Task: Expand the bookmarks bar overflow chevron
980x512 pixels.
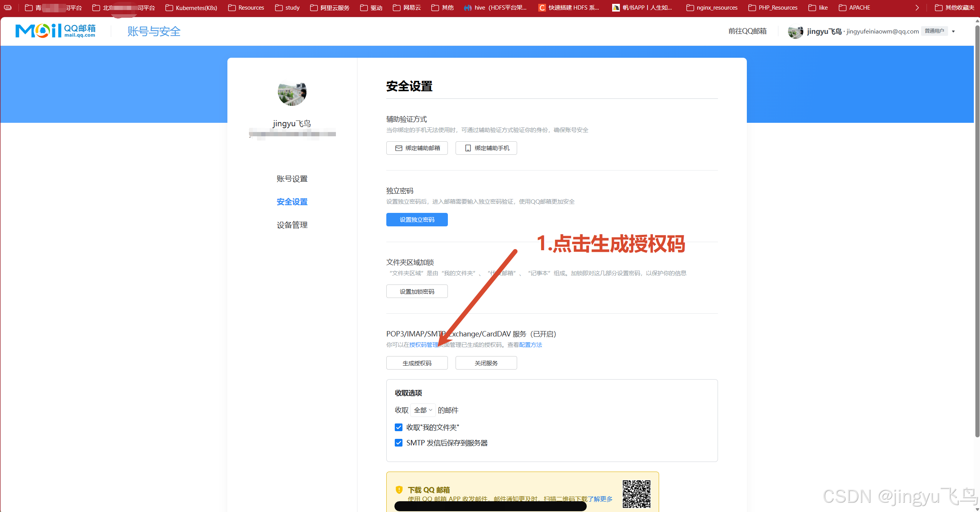Action: pos(917,8)
